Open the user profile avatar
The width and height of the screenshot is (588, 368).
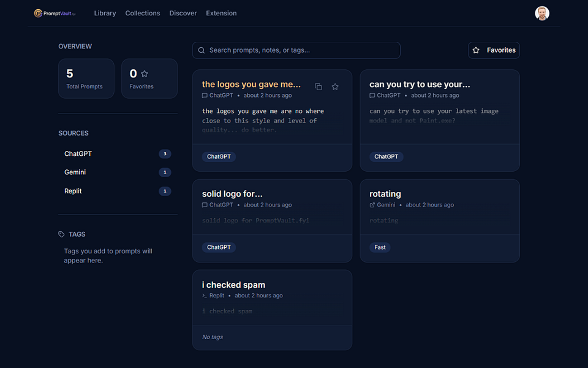[542, 13]
